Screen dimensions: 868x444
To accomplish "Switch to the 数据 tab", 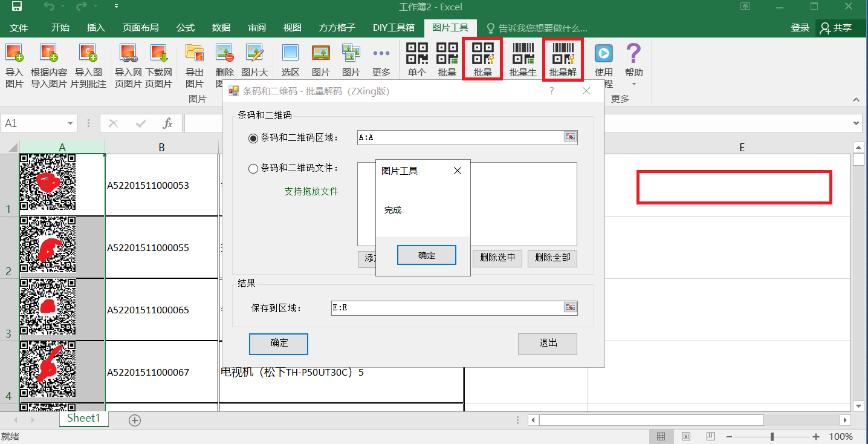I will (x=221, y=28).
